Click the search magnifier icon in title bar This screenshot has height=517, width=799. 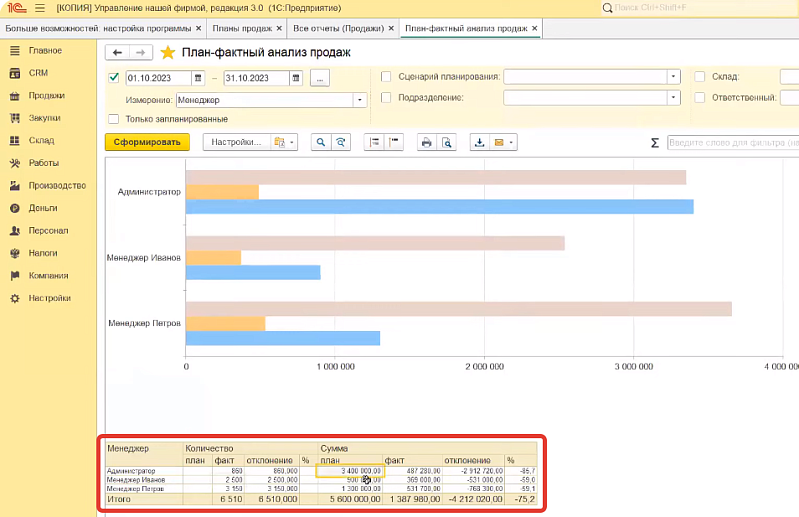[607, 8]
